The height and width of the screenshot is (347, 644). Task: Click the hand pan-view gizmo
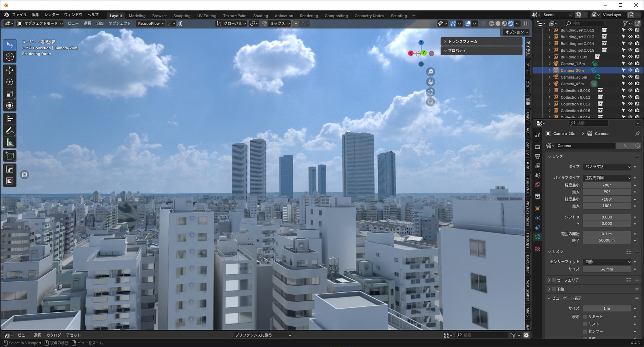click(431, 82)
